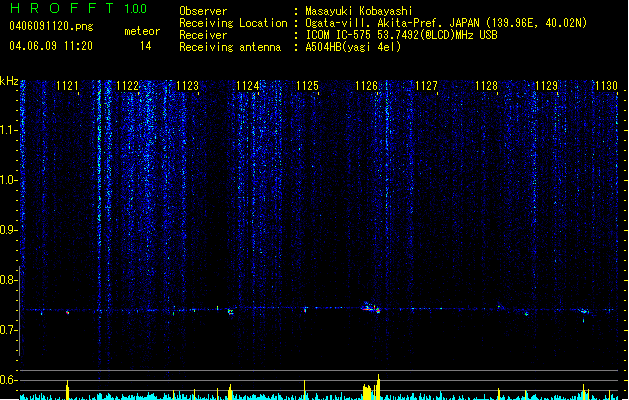Click the kHz axis unit label
The width and height of the screenshot is (629, 400).
9,81
